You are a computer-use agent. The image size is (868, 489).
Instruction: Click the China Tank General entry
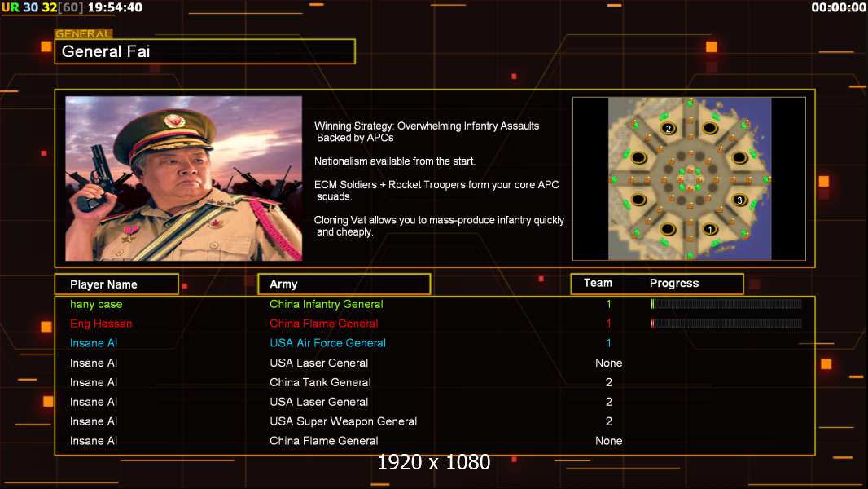coord(320,382)
